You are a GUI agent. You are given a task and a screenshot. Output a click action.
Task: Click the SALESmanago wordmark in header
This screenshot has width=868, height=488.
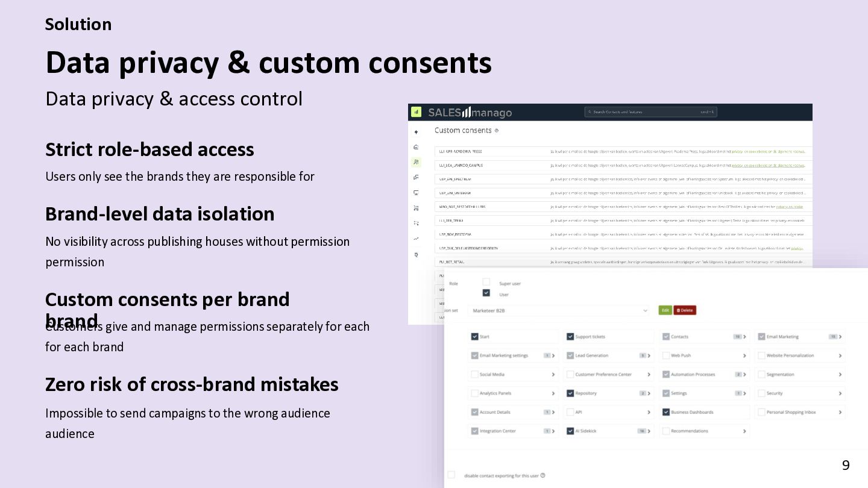(470, 112)
